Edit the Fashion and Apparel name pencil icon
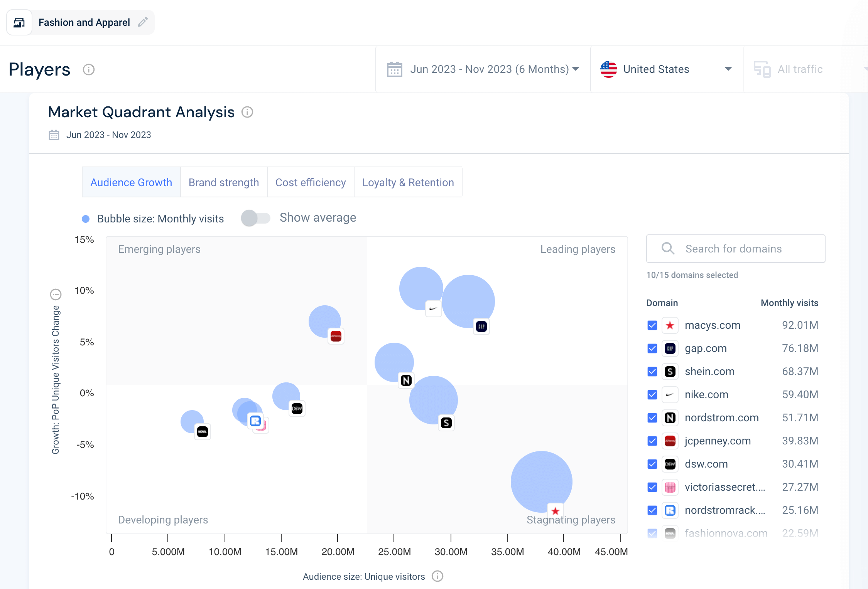This screenshot has height=589, width=868. pos(143,22)
